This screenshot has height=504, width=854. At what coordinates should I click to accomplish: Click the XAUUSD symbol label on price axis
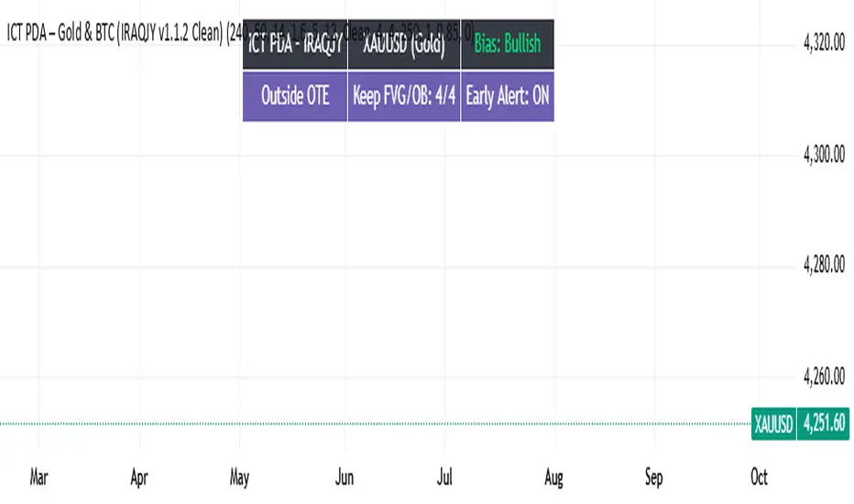click(773, 423)
